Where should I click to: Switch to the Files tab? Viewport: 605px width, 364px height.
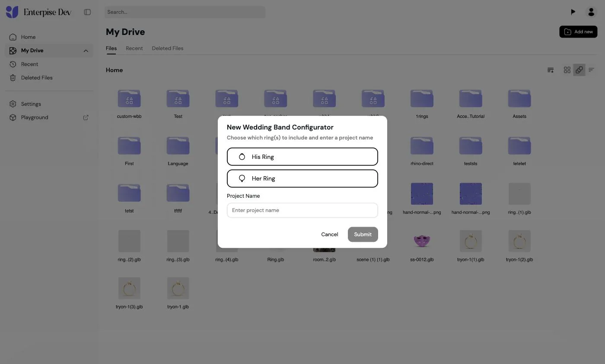tap(111, 48)
